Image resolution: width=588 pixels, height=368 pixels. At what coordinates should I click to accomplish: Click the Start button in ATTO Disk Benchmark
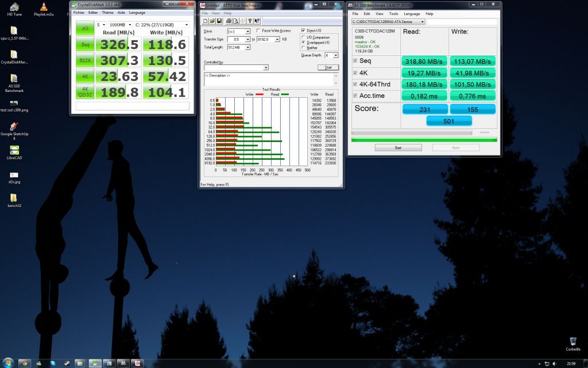[328, 67]
